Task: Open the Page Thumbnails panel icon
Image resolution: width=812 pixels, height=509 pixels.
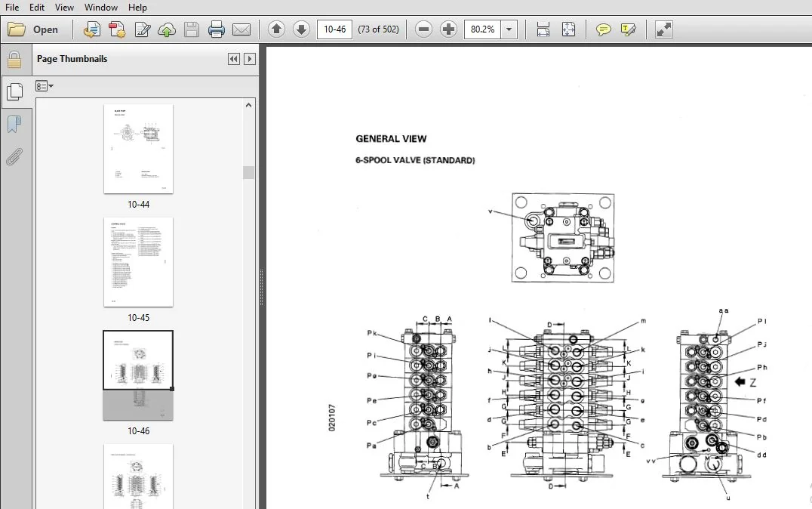Action: (x=14, y=92)
